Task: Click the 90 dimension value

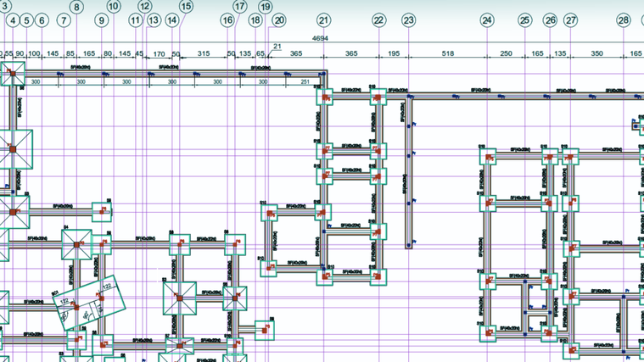Action: click(20, 53)
